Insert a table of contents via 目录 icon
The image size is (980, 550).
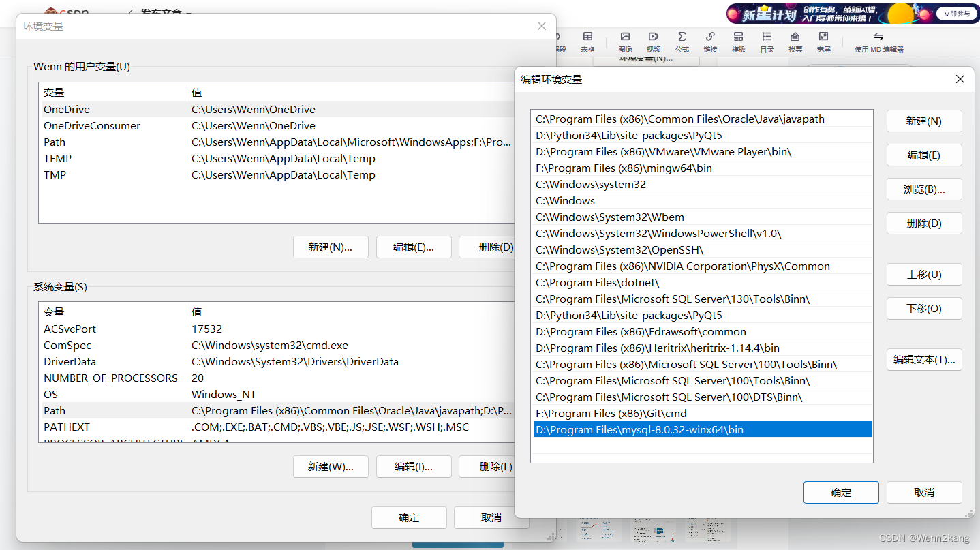click(x=767, y=42)
